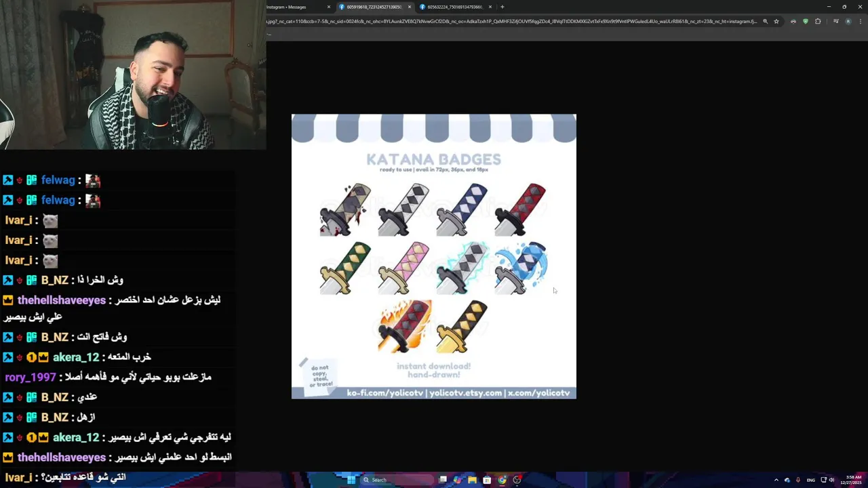The height and width of the screenshot is (488, 868).
Task: Open File Explorer from the taskbar
Action: point(473,480)
